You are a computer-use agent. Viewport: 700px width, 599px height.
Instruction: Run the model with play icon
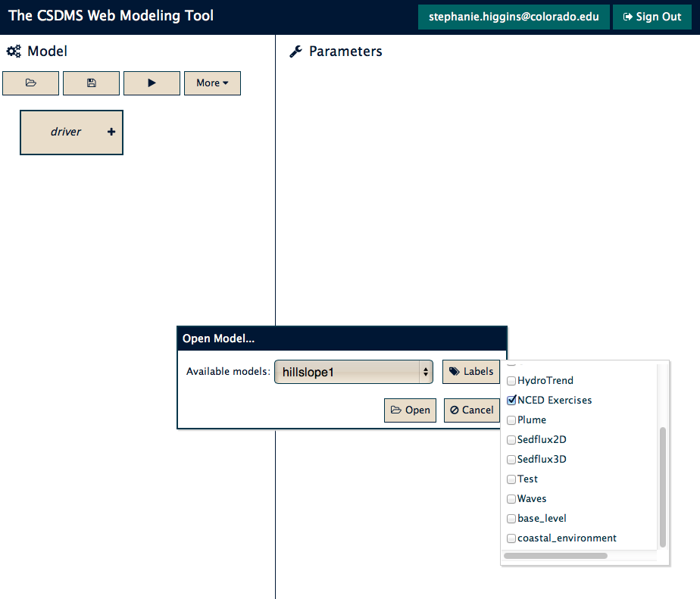click(x=152, y=83)
